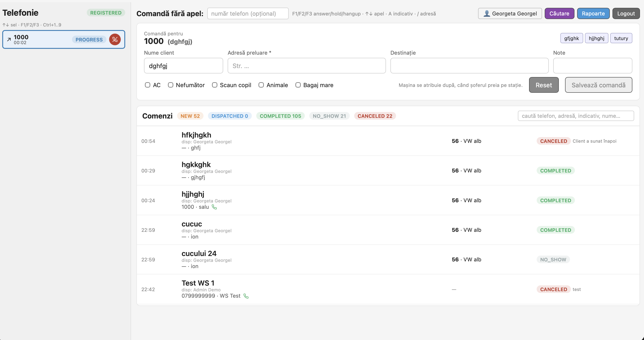Viewport: 644px width, 340px height.
Task: Tick the Scaun copil checkbox
Action: click(x=214, y=85)
